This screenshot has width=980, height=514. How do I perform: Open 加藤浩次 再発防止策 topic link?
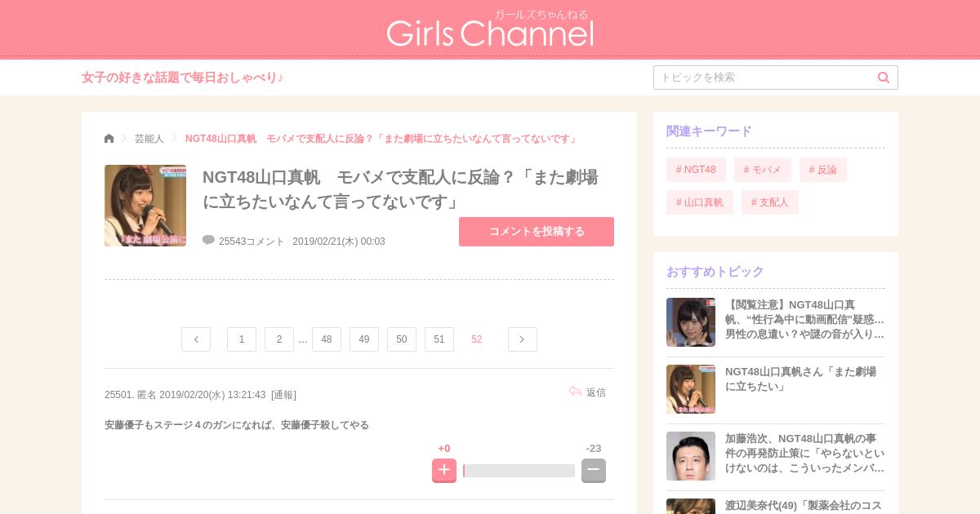804,453
